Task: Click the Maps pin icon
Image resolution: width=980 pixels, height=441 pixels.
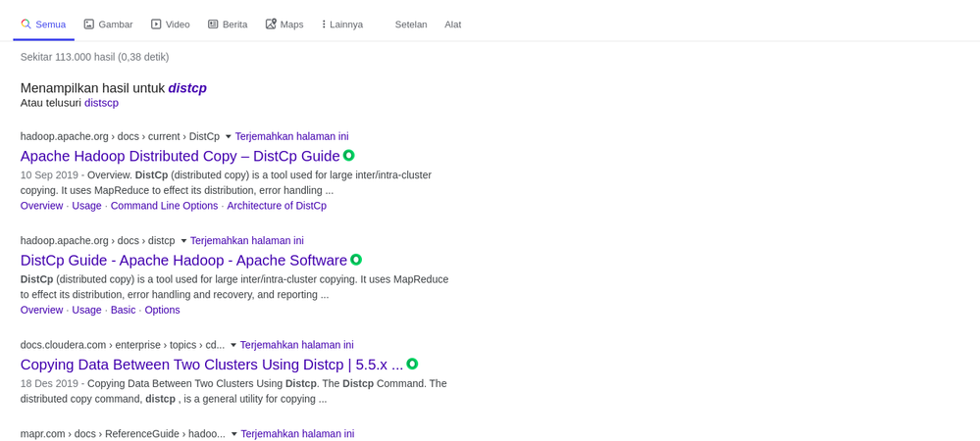Action: [271, 24]
